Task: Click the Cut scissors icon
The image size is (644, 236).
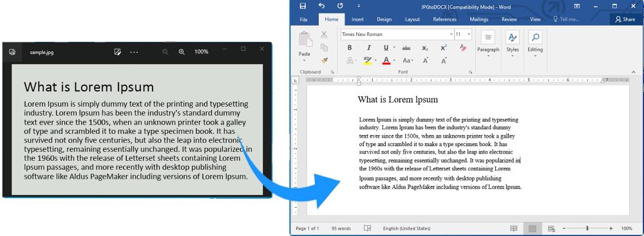Action: [x=324, y=35]
